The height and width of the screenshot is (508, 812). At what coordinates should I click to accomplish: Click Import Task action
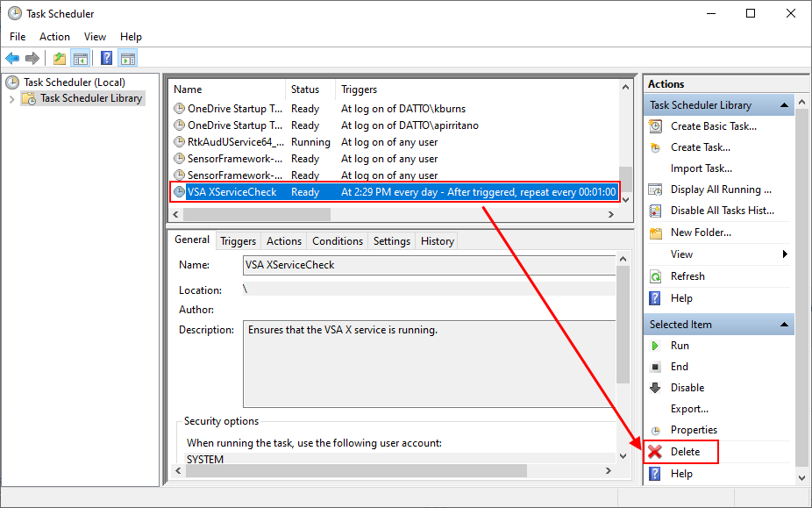(x=702, y=168)
